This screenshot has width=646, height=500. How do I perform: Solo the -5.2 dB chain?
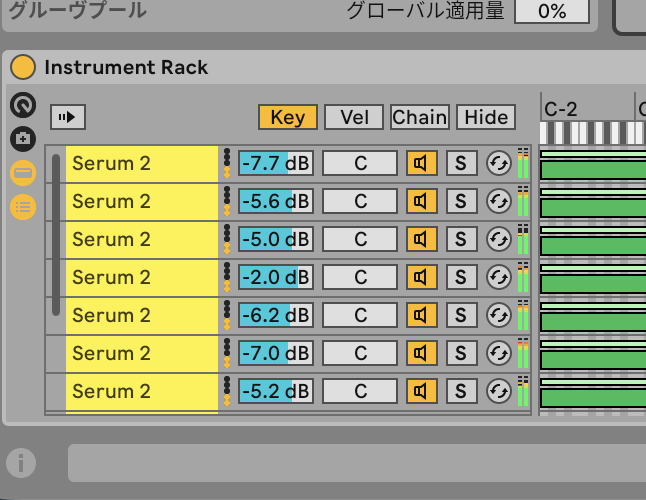pyautogui.click(x=461, y=391)
